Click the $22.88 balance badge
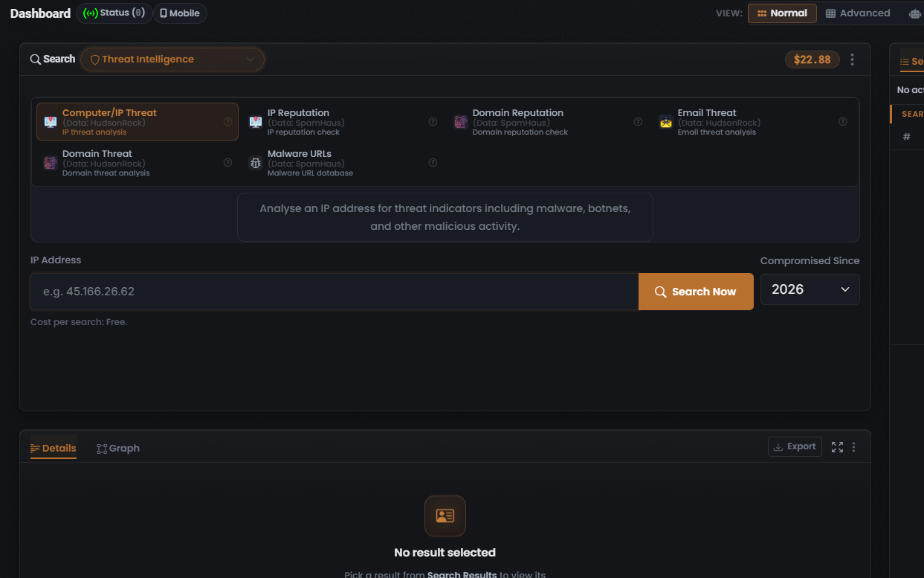 [x=812, y=60]
